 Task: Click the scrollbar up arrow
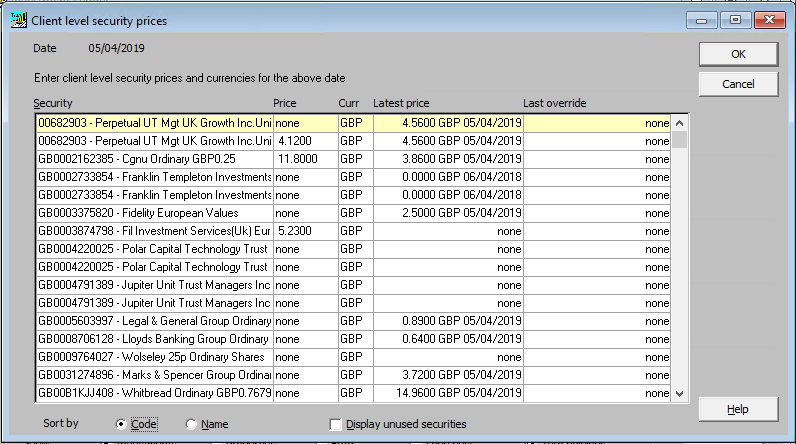680,123
